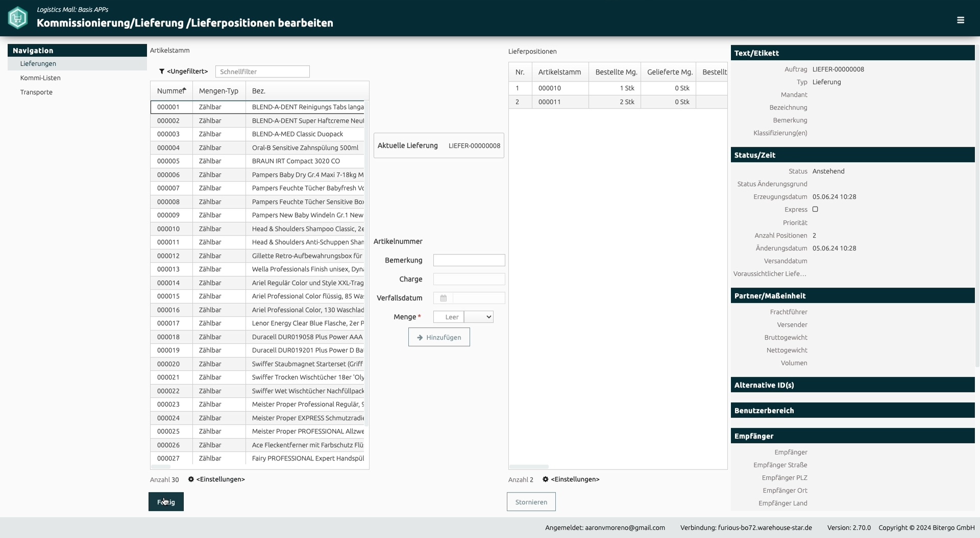
Task: Click the Ungefiltert filter link
Action: tap(187, 71)
